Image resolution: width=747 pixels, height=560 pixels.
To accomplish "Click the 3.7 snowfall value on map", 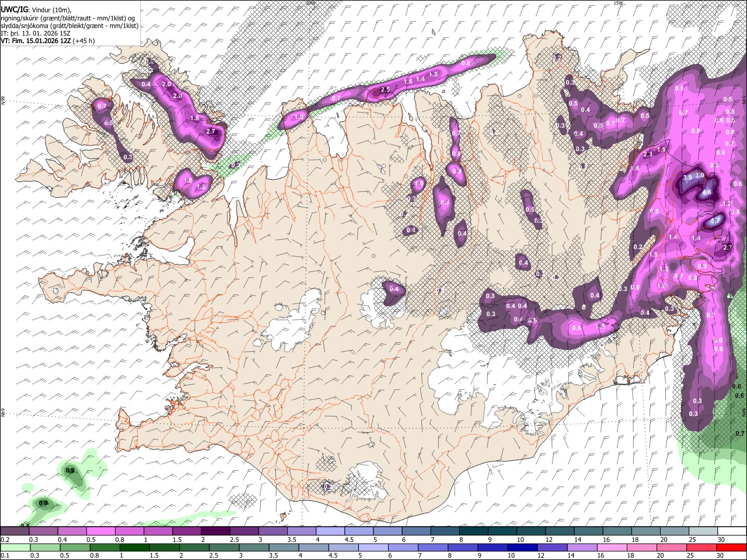I will coord(715,222).
